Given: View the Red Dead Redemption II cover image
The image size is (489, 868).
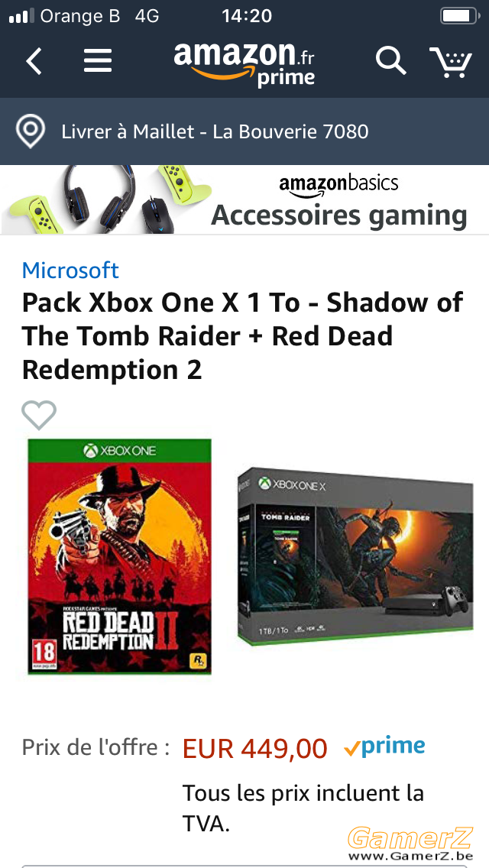Looking at the screenshot, I should (120, 556).
